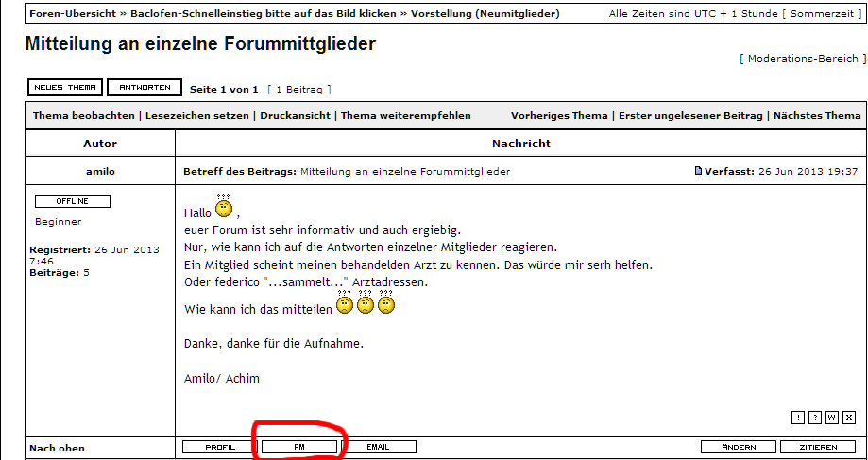868x460 pixels.
Task: Open Moderations-Bereich link
Action: click(803, 59)
